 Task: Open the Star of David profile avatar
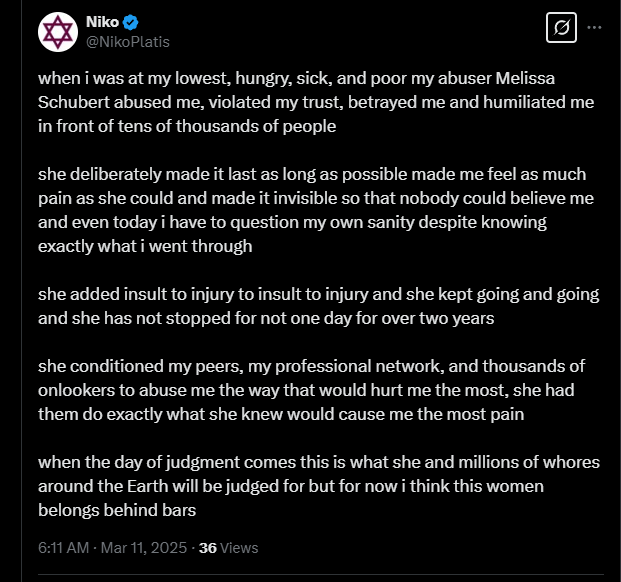point(58,32)
